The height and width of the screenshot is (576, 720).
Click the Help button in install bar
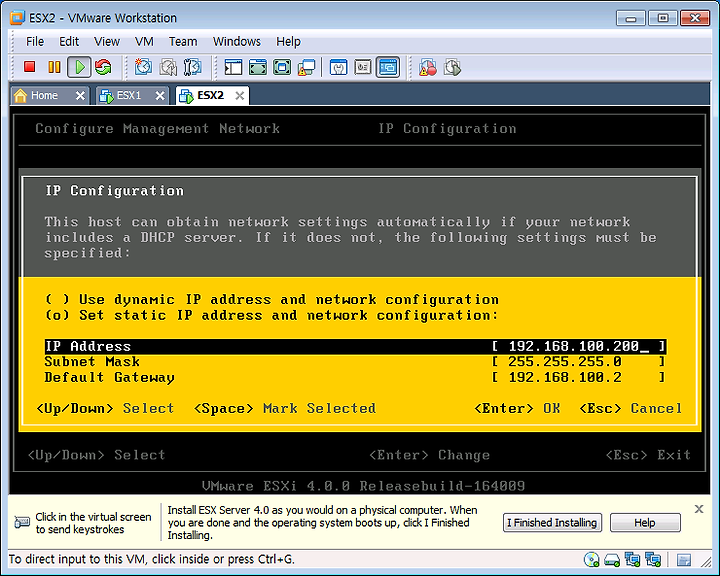coord(645,523)
